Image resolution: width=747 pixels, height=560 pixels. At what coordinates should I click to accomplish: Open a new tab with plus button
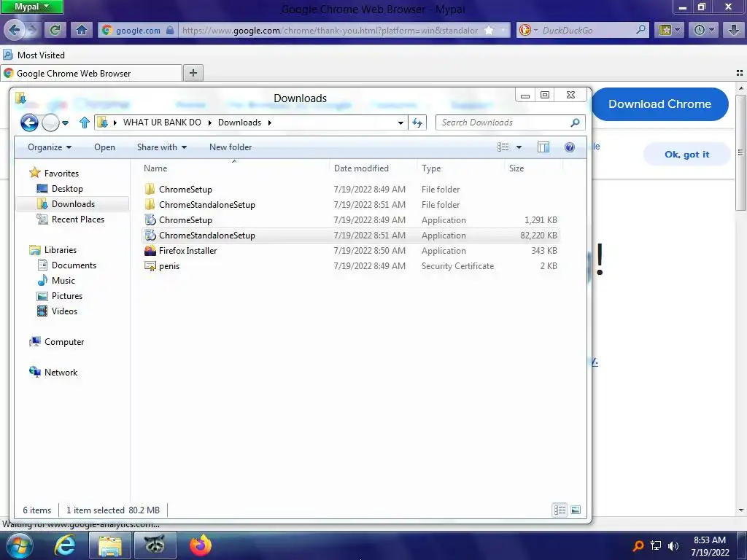click(x=193, y=73)
